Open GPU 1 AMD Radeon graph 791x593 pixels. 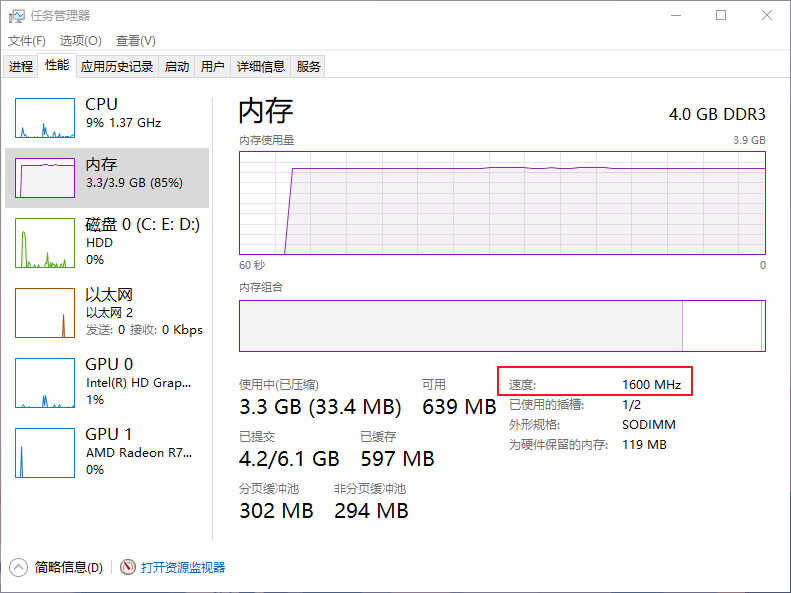[x=45, y=453]
